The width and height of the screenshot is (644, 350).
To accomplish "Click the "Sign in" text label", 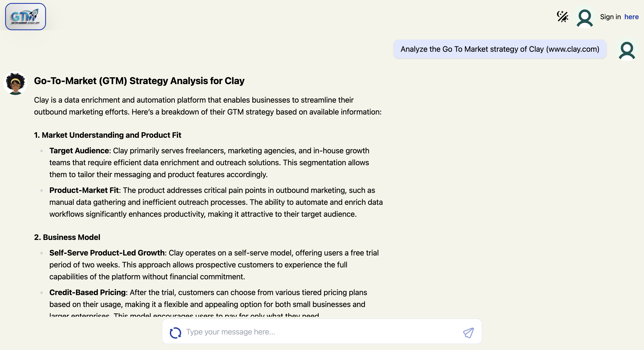I will (610, 17).
